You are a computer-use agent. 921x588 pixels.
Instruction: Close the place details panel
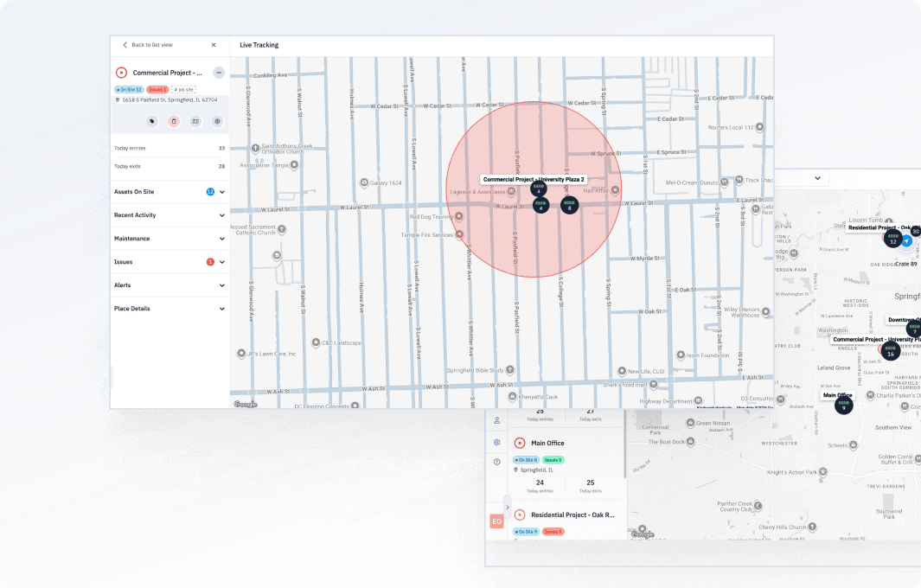214,45
